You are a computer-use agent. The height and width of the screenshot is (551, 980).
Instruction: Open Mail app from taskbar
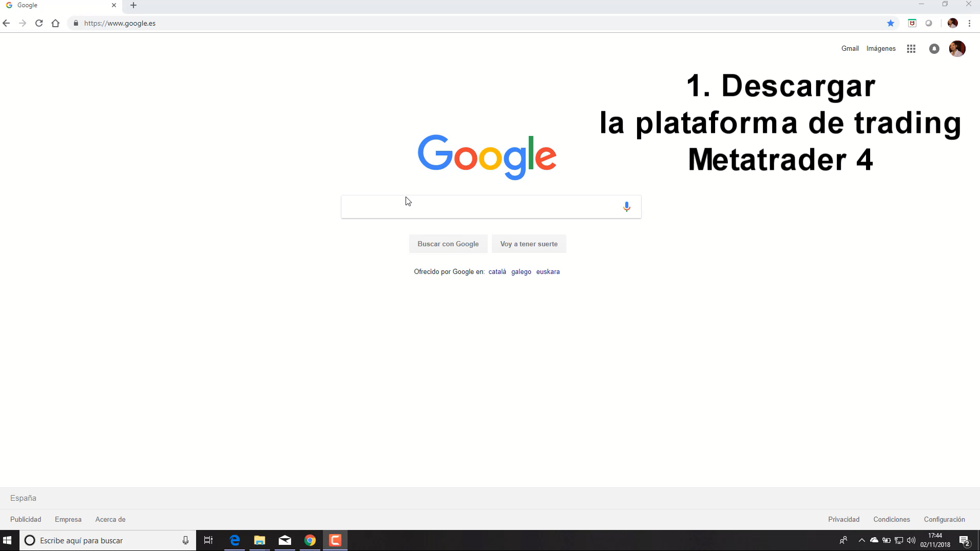pos(285,540)
